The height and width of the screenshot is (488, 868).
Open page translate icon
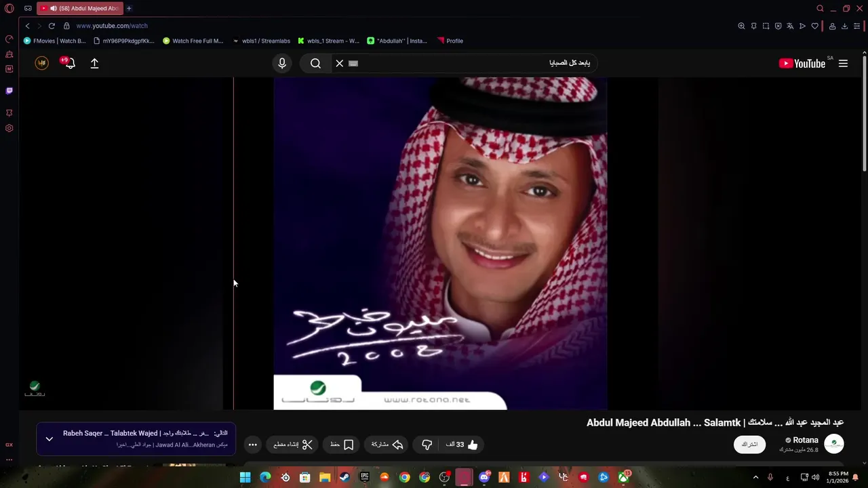790,26
